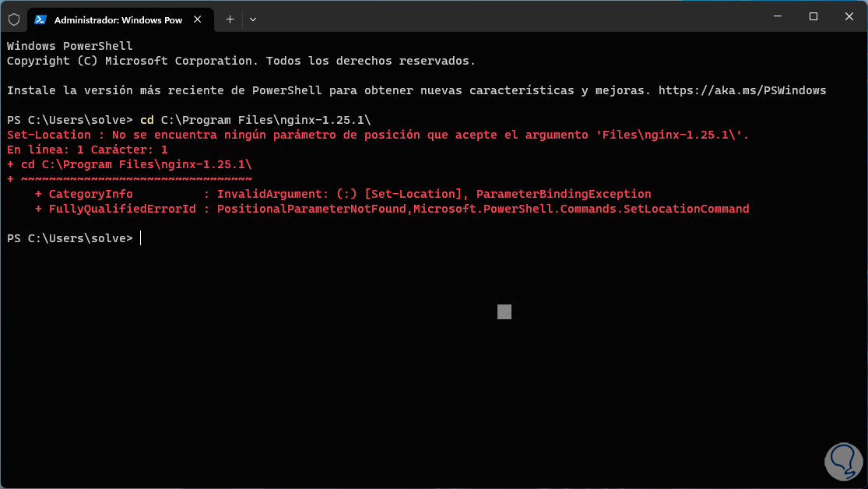
Task: Click the Copyright (C) Microsoft Corporation line
Action: point(241,61)
